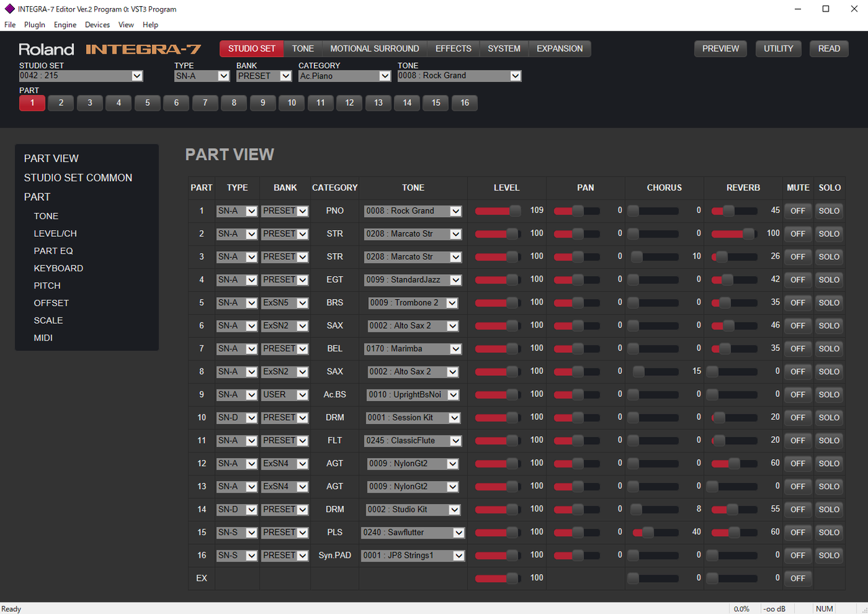This screenshot has height=614, width=868.
Task: Switch to the MOTIONAL SURROUND tab
Action: coord(374,49)
